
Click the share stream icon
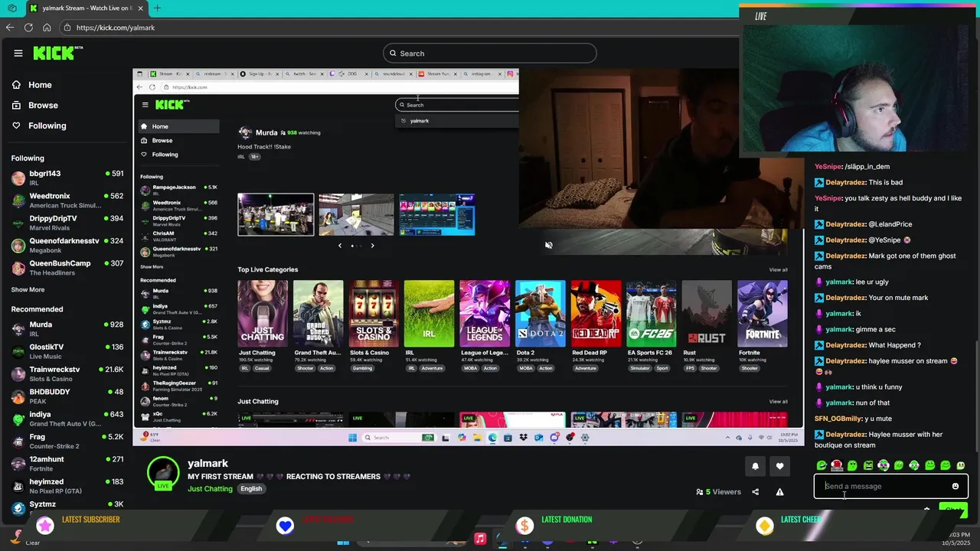[x=756, y=492]
